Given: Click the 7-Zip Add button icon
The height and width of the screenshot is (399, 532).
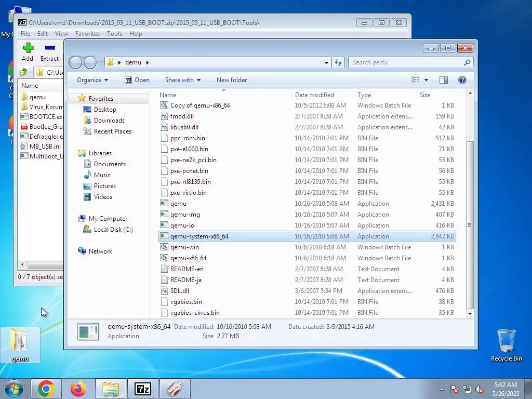Looking at the screenshot, I should [28, 48].
